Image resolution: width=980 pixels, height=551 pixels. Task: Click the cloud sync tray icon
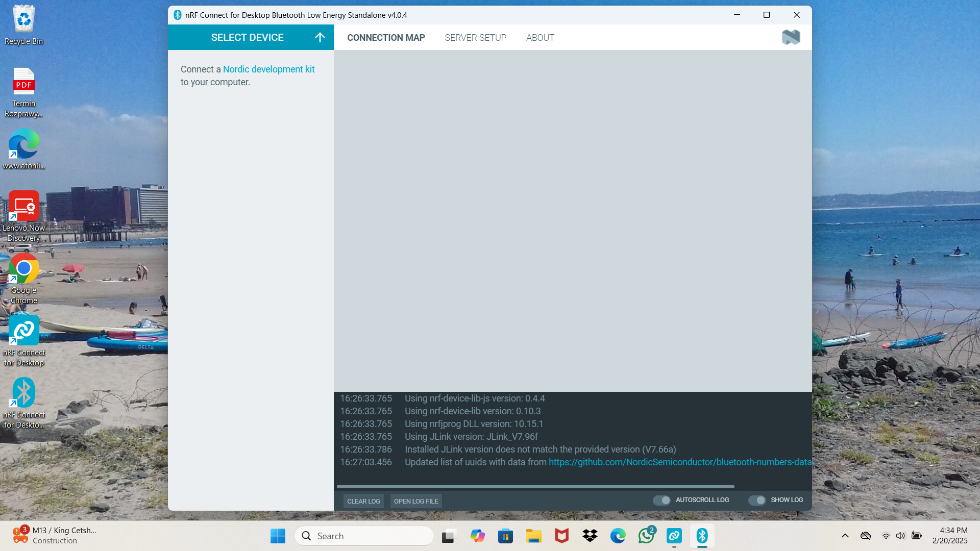(866, 536)
